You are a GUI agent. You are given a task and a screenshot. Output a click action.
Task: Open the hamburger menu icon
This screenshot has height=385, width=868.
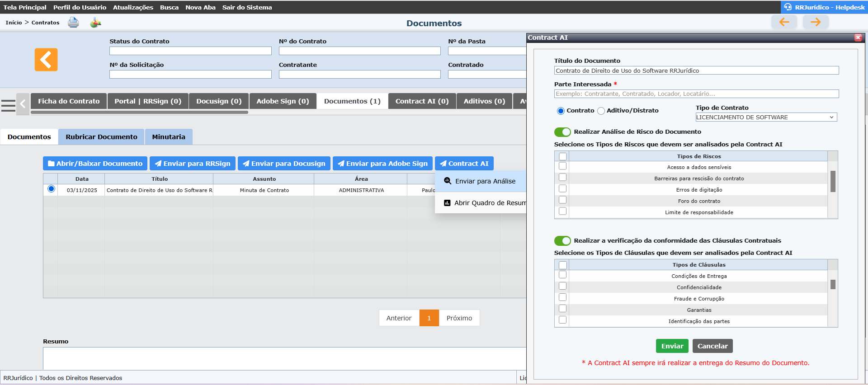pos(8,105)
